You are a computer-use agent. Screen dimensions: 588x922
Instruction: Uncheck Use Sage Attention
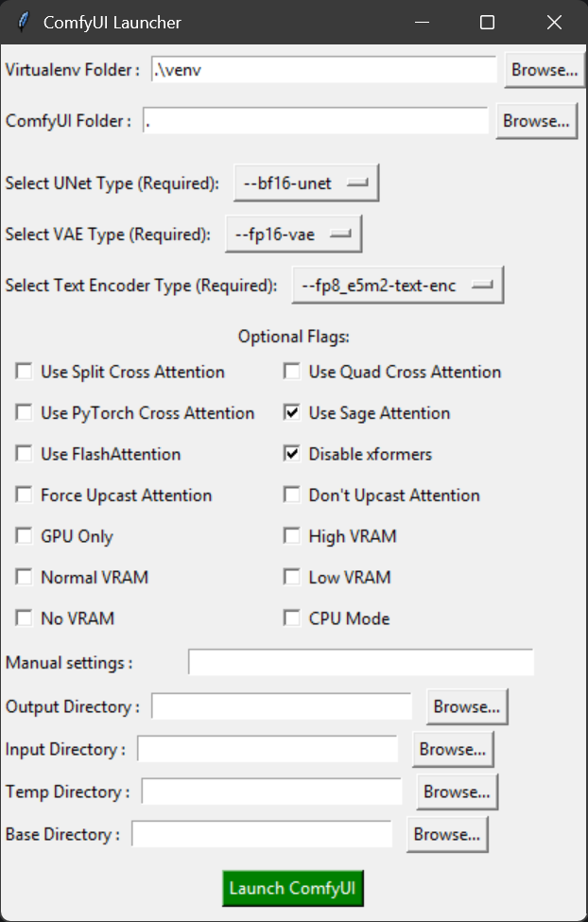tap(292, 413)
